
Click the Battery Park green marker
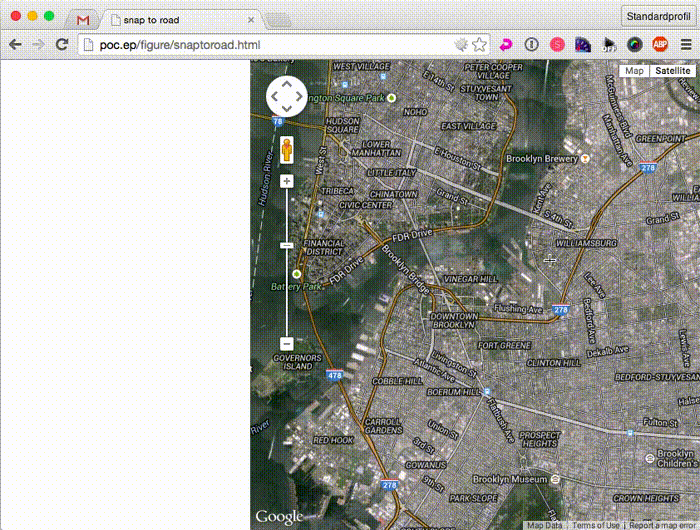click(296, 274)
